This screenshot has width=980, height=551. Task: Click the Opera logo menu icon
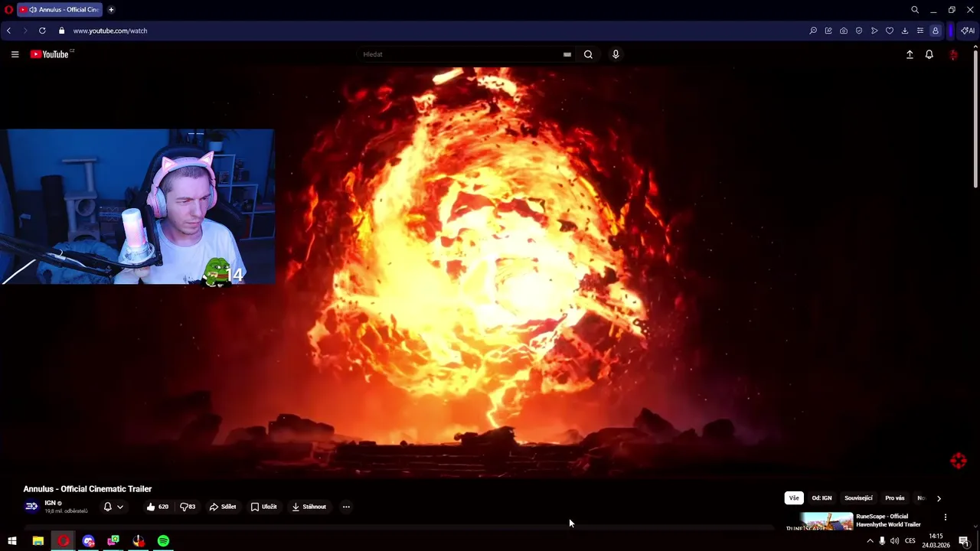point(8,10)
